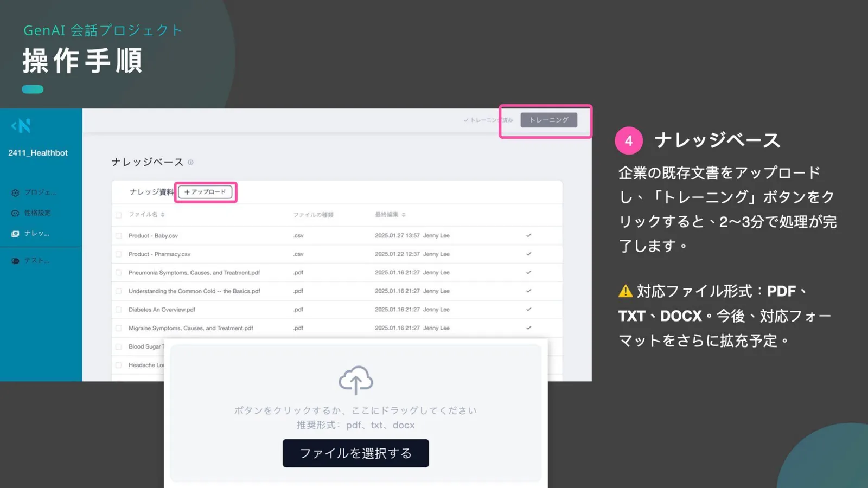Check the Product - Pharmacy.csv checkbox
This screenshot has width=868, height=488.
tap(118, 254)
